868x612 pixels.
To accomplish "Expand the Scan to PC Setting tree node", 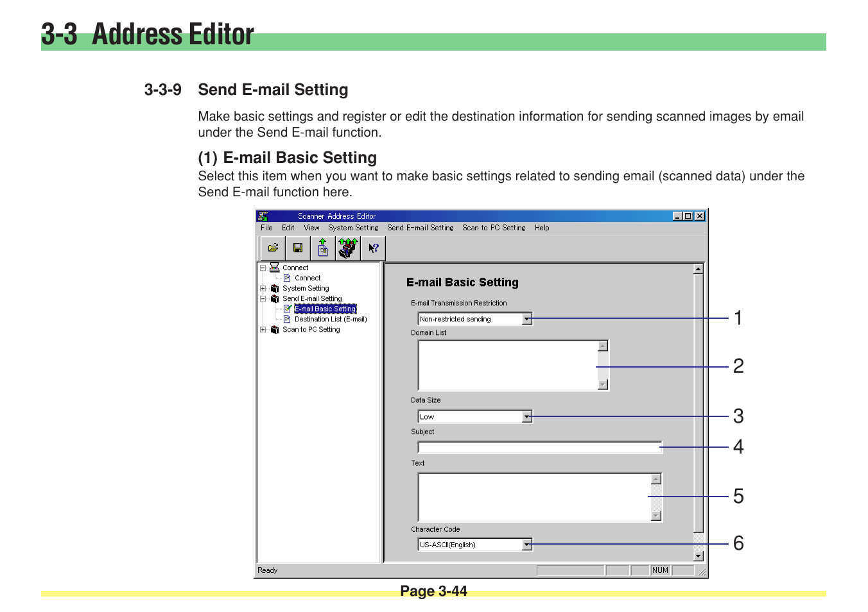I will coord(263,329).
